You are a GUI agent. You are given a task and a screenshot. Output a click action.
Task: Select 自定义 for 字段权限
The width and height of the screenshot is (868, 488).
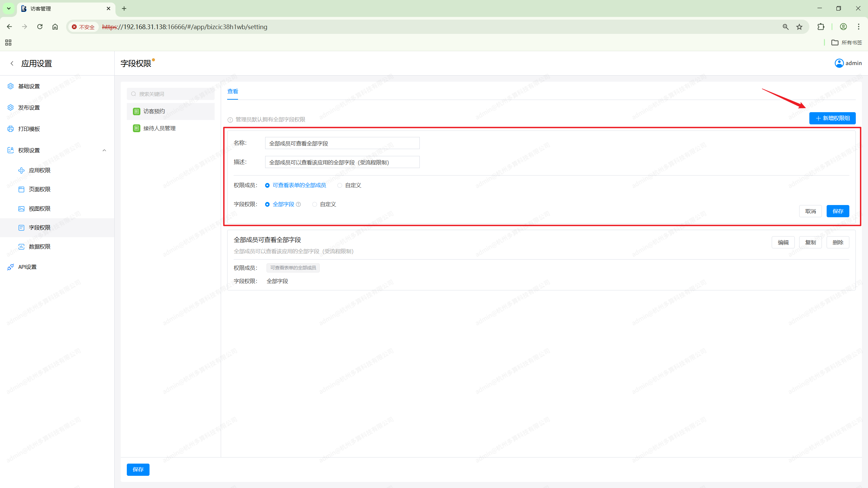click(x=315, y=204)
